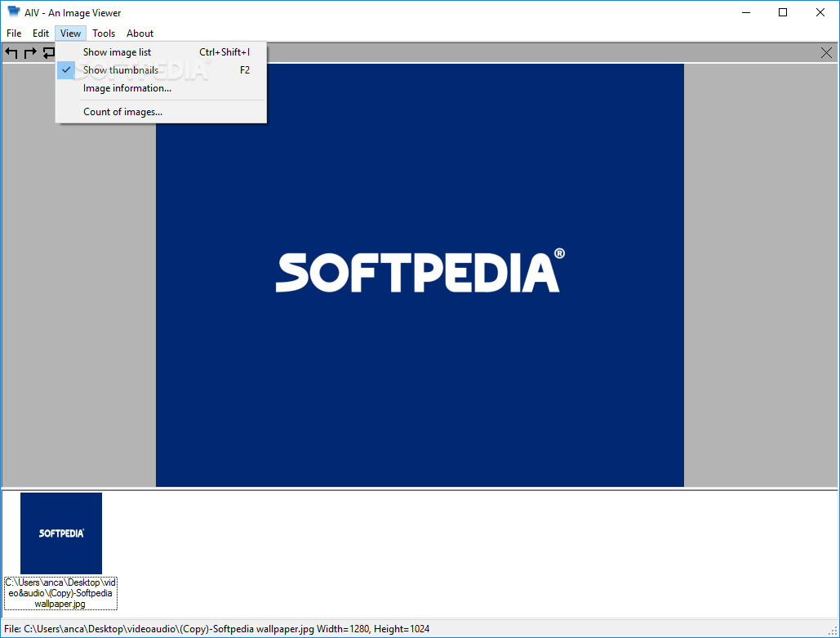840x638 pixels.
Task: Click the main Softpedia image preview
Action: pyautogui.click(x=420, y=275)
